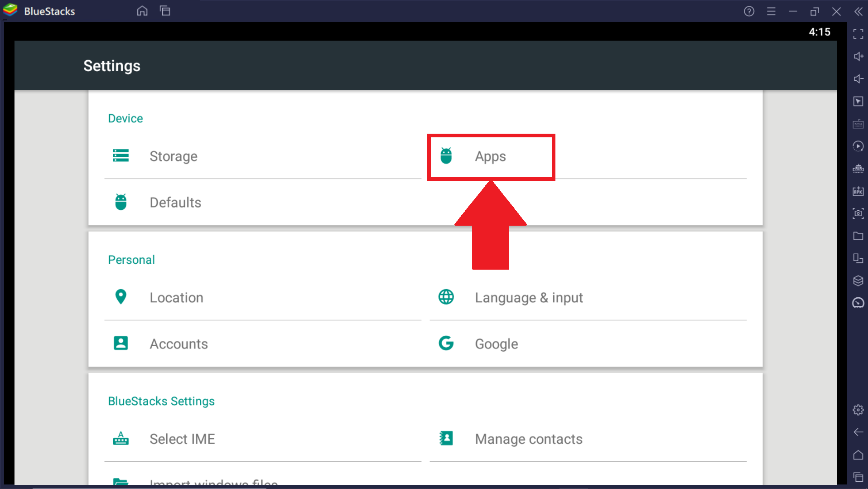Take a screenshot using the sidebar icon
Viewport: 868px width, 489px height.
[858, 213]
